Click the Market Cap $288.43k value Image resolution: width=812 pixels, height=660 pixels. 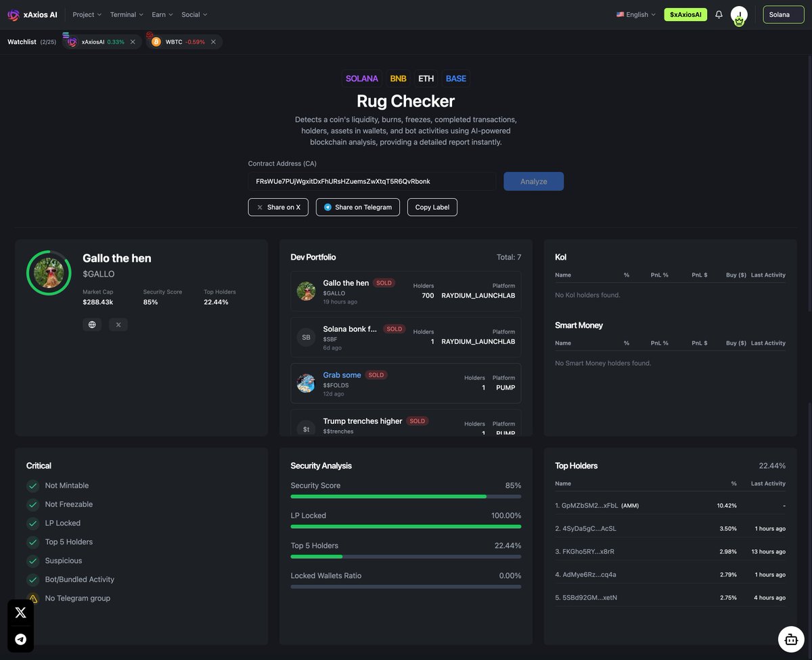click(x=98, y=302)
